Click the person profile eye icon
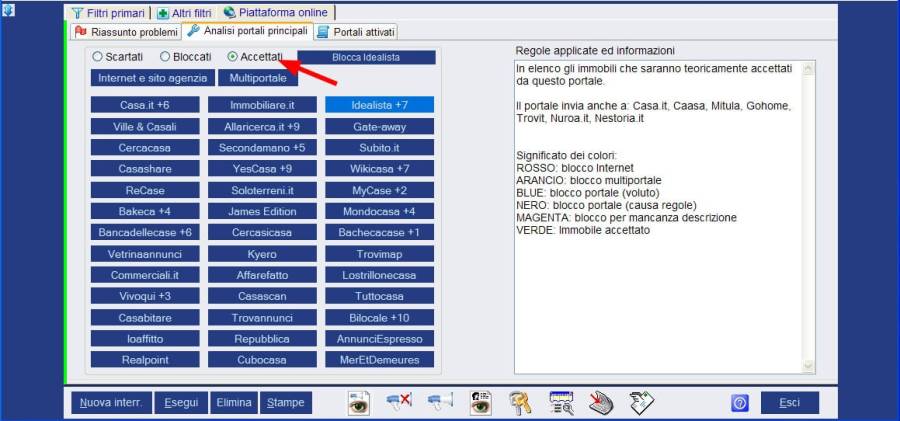The image size is (900, 421). tap(482, 403)
